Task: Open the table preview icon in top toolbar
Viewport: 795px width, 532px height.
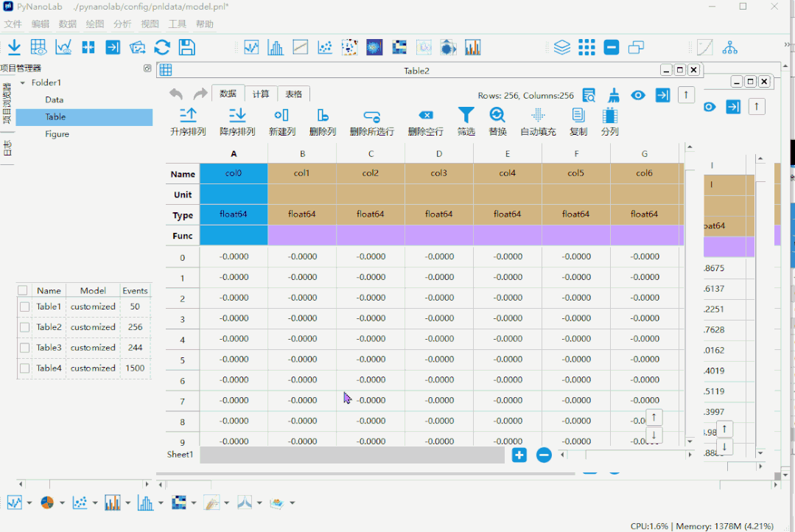Action: 38,47
